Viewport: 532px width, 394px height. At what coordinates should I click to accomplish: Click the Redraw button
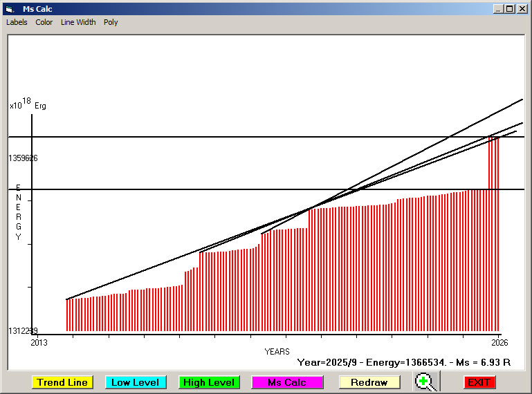point(369,382)
